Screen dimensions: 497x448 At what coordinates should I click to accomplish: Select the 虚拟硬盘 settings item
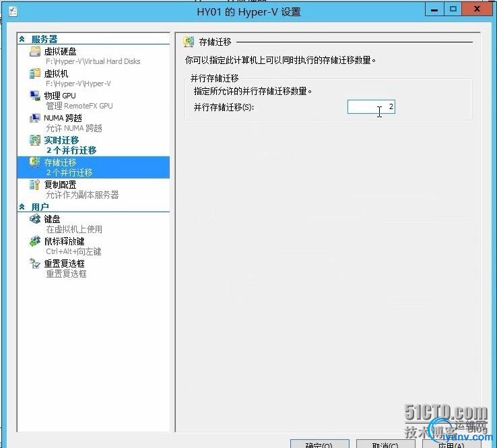point(94,56)
